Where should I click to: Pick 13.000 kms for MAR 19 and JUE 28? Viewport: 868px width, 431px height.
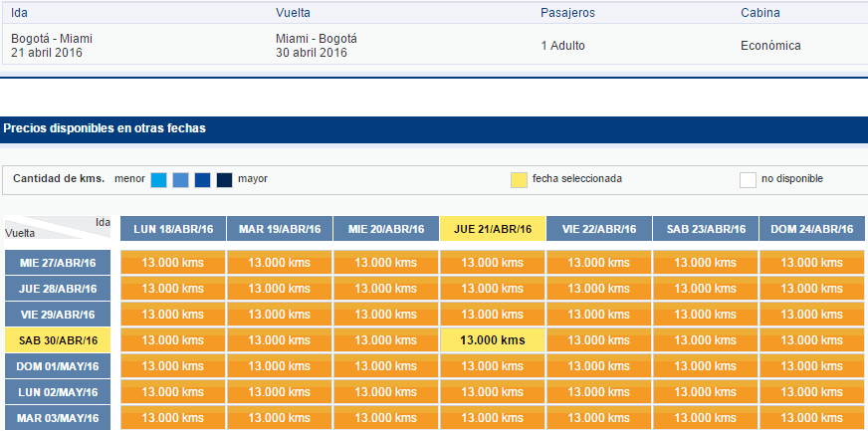280,289
